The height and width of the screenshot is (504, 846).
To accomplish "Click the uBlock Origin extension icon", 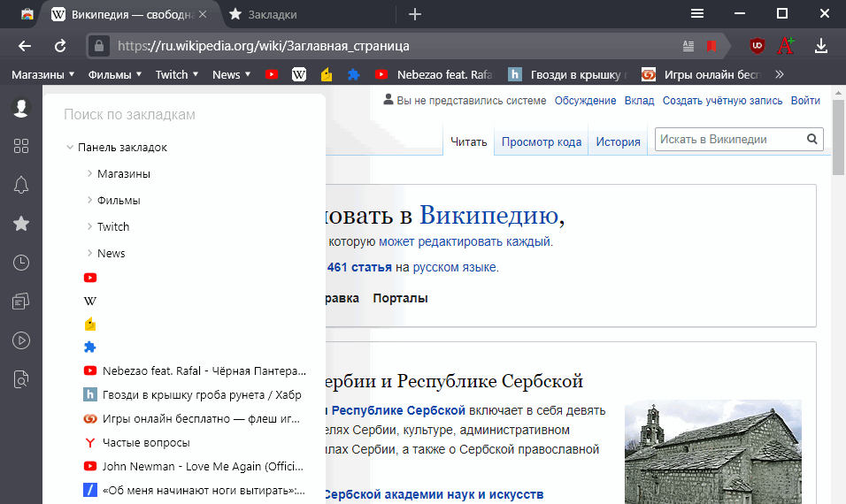I will pos(757,46).
